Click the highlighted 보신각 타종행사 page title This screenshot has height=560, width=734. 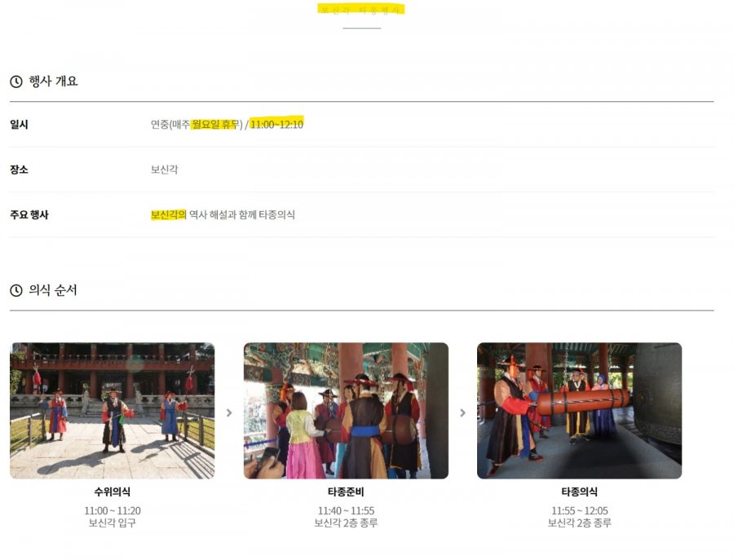[361, 10]
